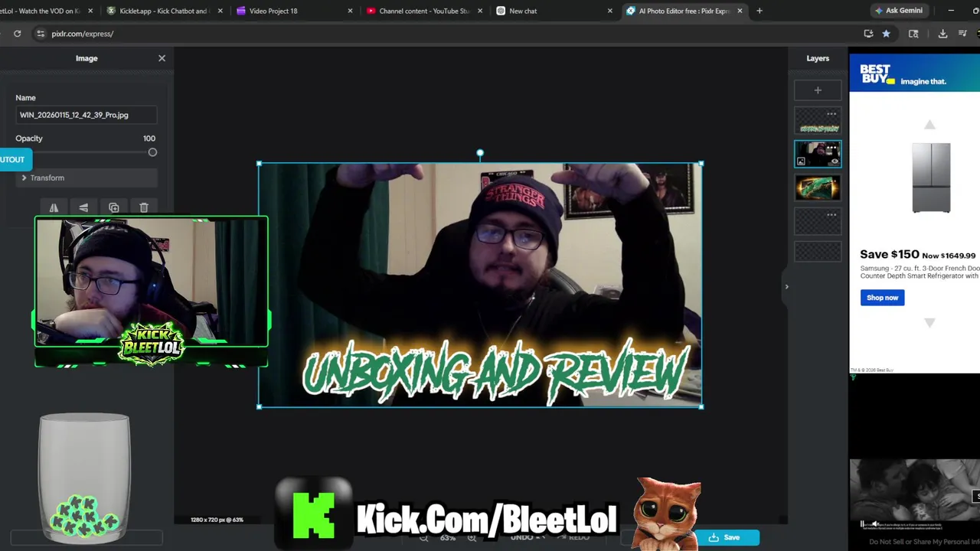The height and width of the screenshot is (551, 980).
Task: Toggle visibility eye of webcam layer
Action: pos(835,161)
